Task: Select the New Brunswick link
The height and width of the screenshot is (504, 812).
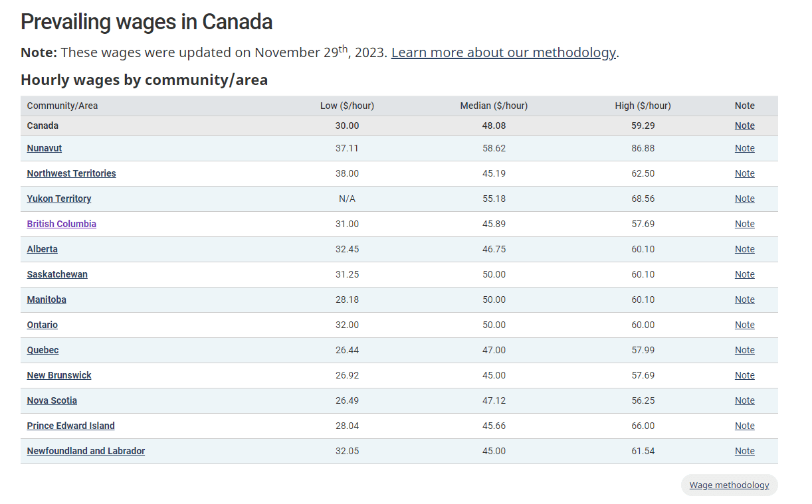Action: 59,375
